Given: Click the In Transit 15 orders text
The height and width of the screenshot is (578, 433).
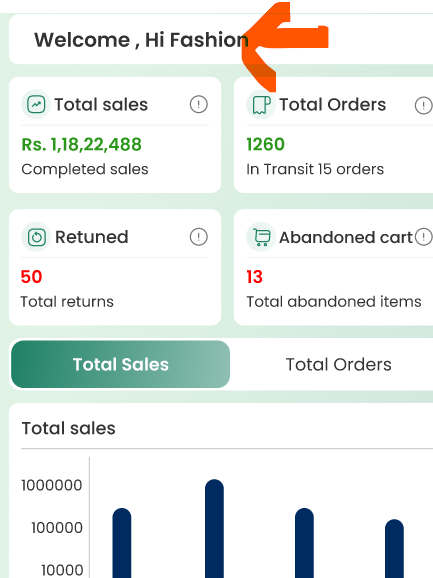Looking at the screenshot, I should (315, 169).
